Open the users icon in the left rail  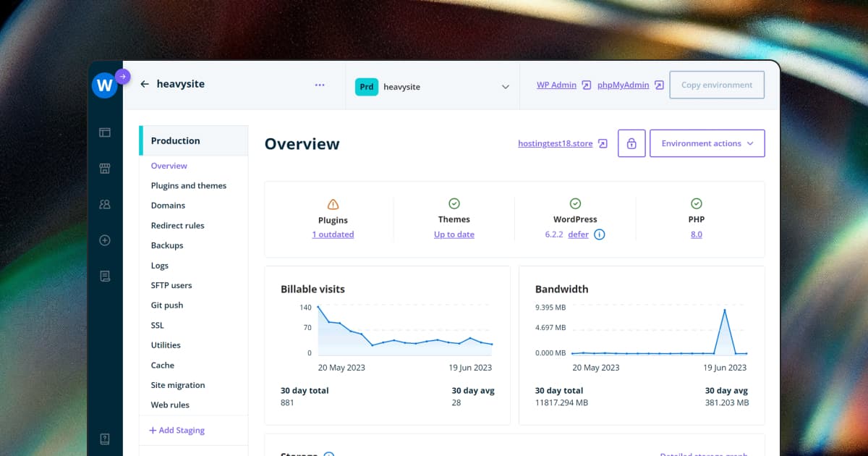pyautogui.click(x=105, y=205)
